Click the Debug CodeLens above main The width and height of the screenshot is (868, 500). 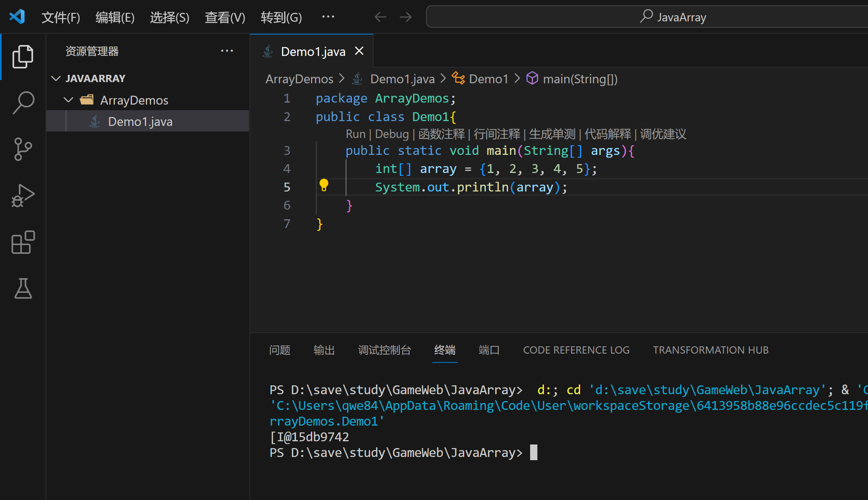coord(391,134)
